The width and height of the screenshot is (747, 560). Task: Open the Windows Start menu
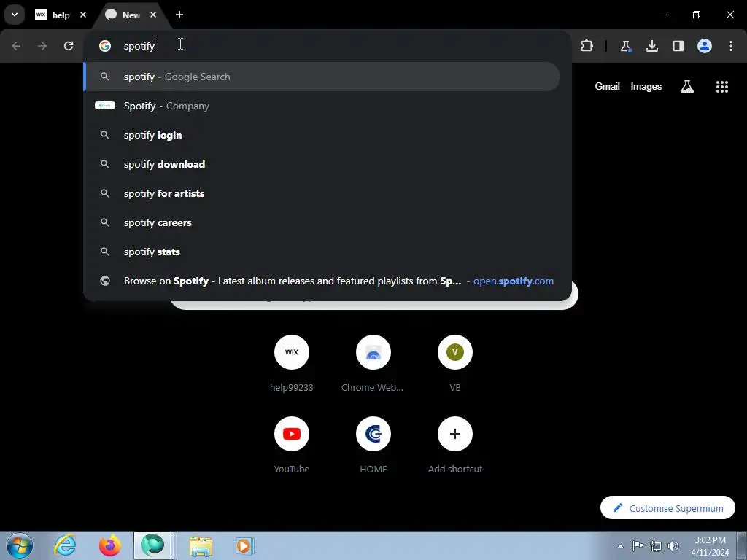tap(20, 545)
